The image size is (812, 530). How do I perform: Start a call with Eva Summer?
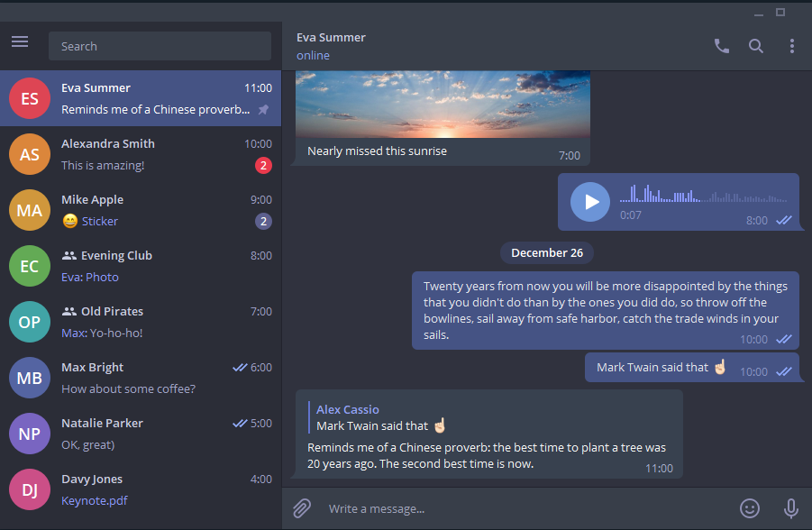pos(721,45)
